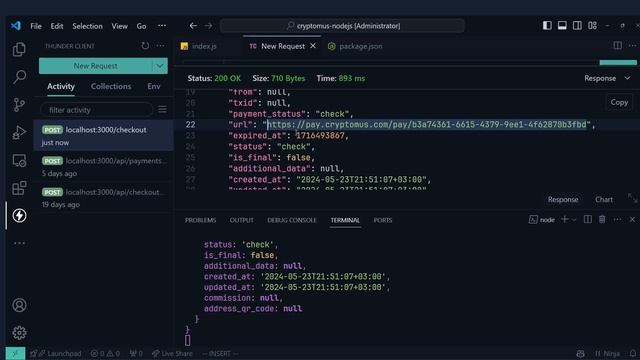
Task: Open localhost:3000/api/checkout request from 19 days ago
Action: pyautogui.click(x=104, y=198)
